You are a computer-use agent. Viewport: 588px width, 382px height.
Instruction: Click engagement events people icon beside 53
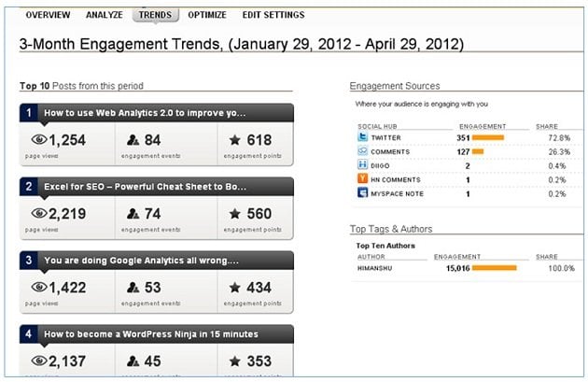133,288
